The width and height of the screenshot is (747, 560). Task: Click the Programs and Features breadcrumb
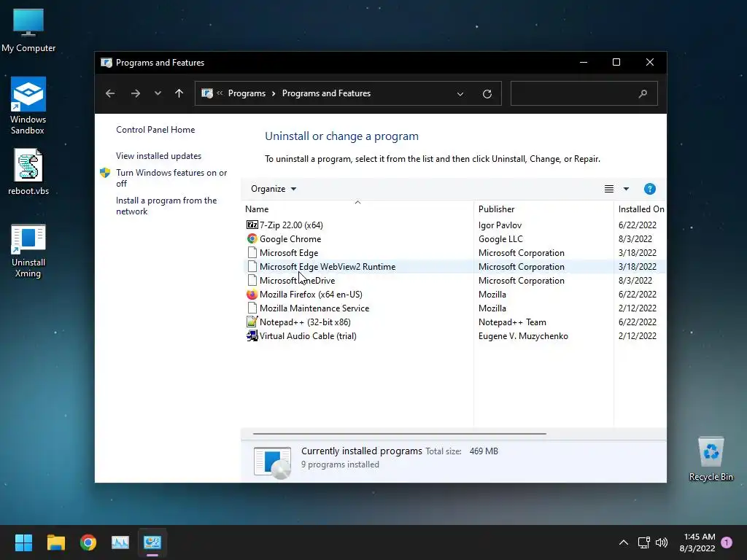coord(326,93)
